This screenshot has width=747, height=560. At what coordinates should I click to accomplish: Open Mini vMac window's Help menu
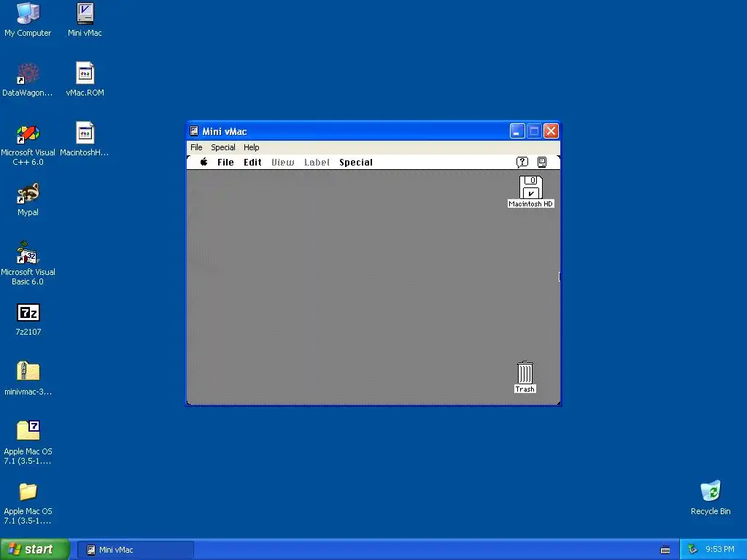click(x=251, y=147)
